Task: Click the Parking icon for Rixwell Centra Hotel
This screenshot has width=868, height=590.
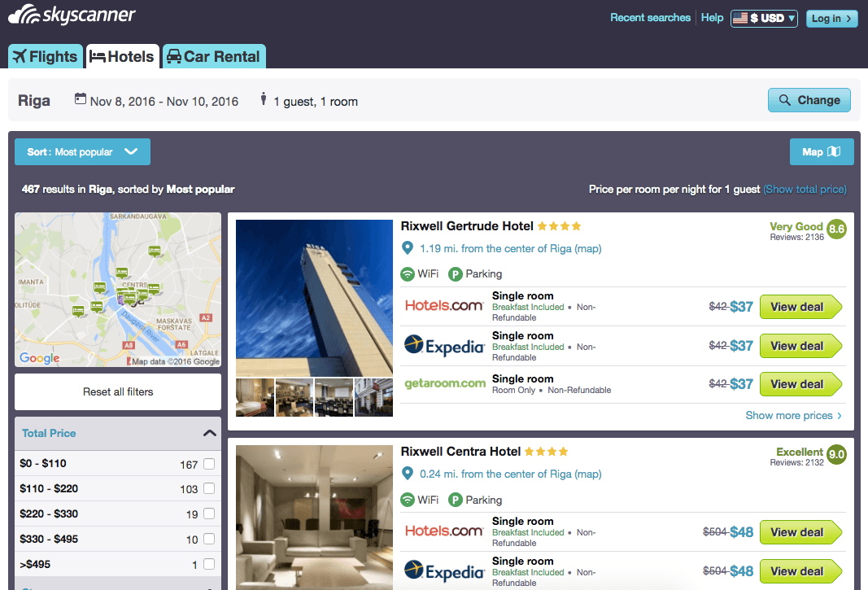Action: 455,500
